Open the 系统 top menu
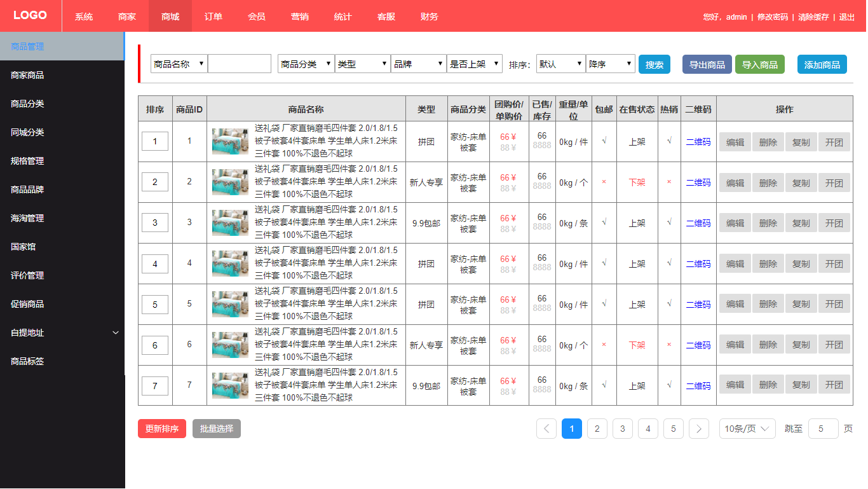The width and height of the screenshot is (868, 489). (x=84, y=16)
